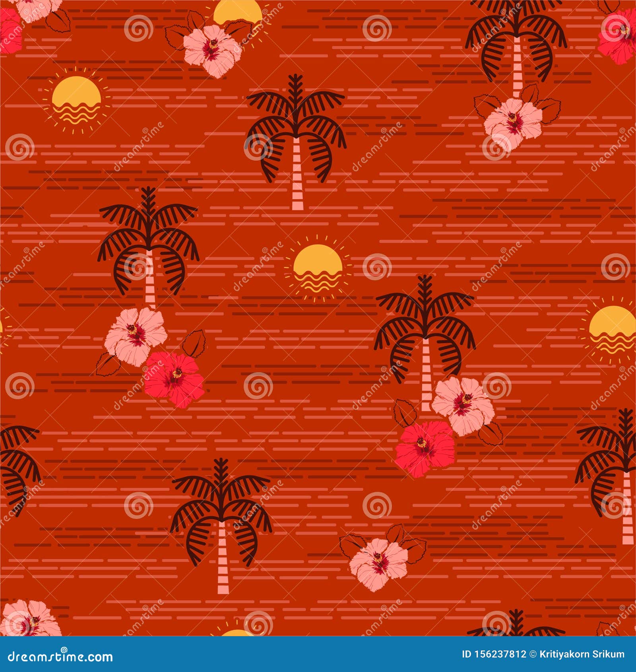Screen dimensions: 636x672
Task: Click the dreamstime.com logo text
Action: pyautogui.click(x=60, y=656)
